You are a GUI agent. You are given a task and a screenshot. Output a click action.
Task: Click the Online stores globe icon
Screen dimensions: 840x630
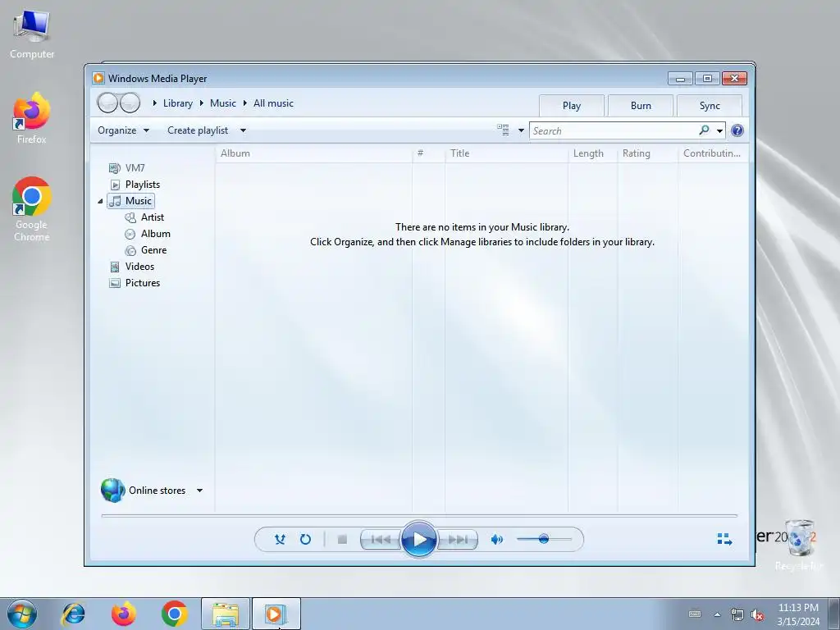112,491
